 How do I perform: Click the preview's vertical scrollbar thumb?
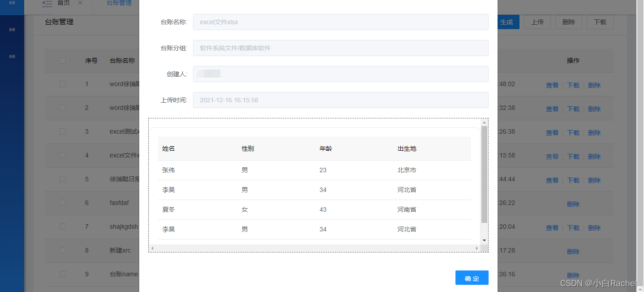click(x=484, y=175)
